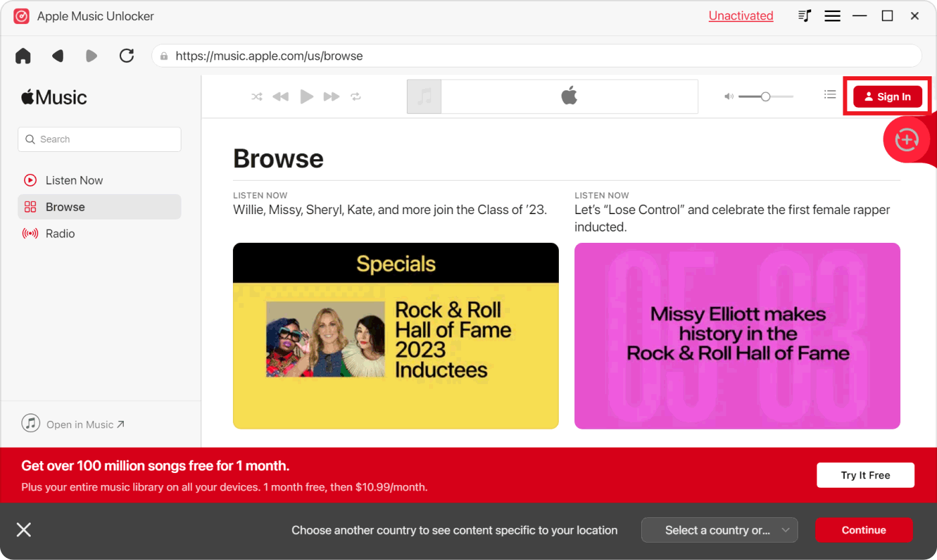Image resolution: width=937 pixels, height=560 pixels.
Task: Navigate forward with the right arrow
Action: coord(92,56)
